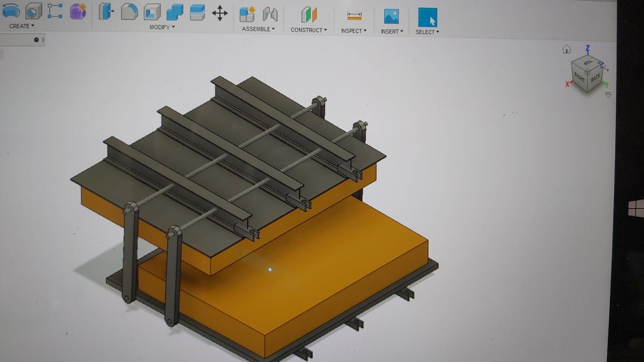644x362 pixels.
Task: Activate the Move/Copy arrows tool
Action: coord(220,14)
